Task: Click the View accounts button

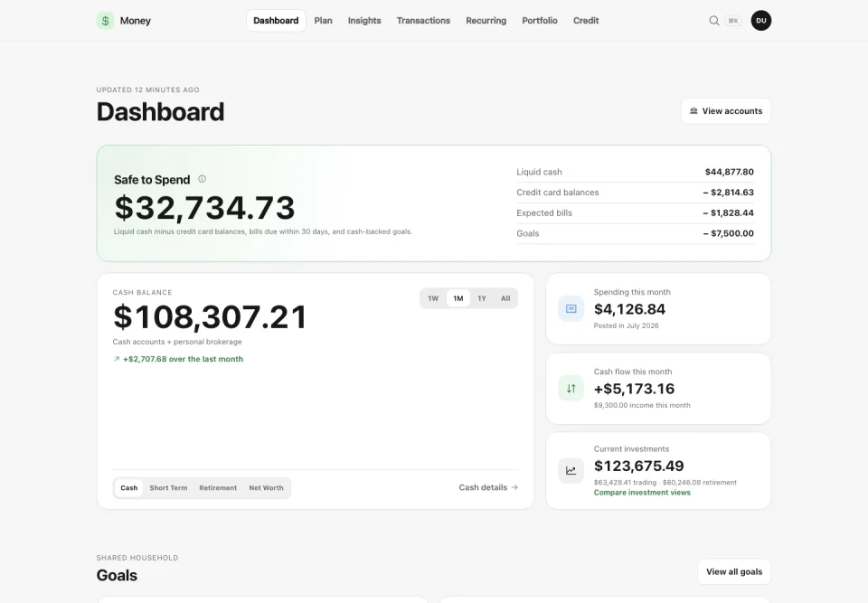Action: click(x=726, y=110)
